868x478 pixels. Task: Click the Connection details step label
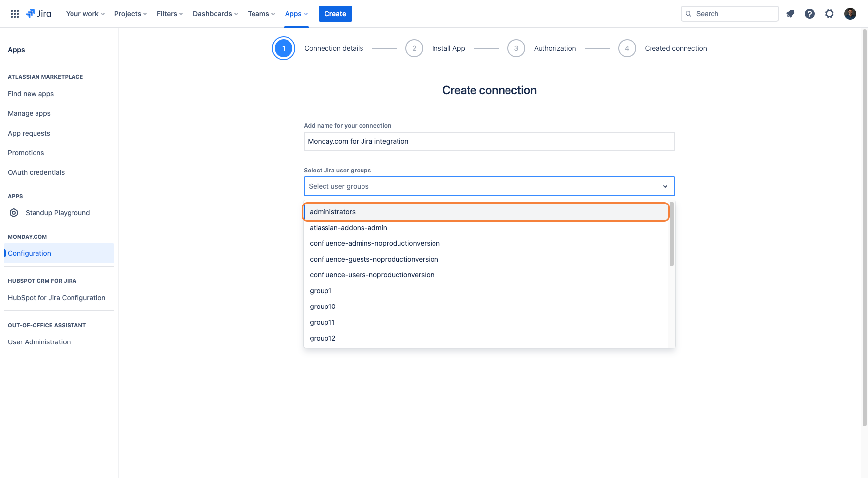point(333,48)
